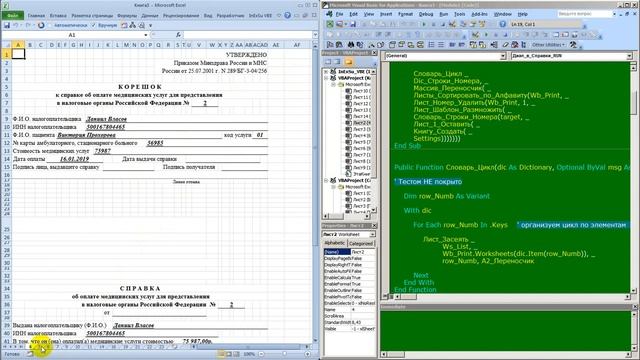The width and height of the screenshot is (640, 360).
Task: Select the Alphabetic properties tab
Action: point(334,243)
